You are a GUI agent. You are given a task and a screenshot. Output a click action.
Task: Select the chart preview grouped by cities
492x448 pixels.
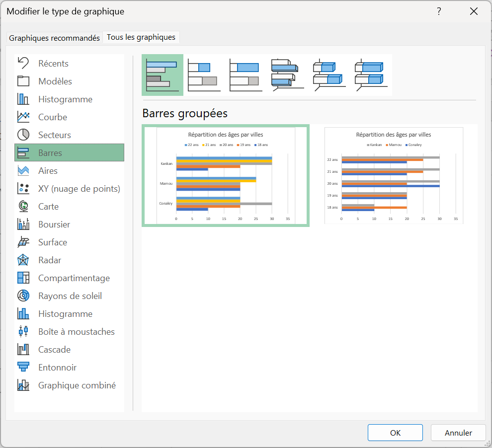tap(226, 175)
